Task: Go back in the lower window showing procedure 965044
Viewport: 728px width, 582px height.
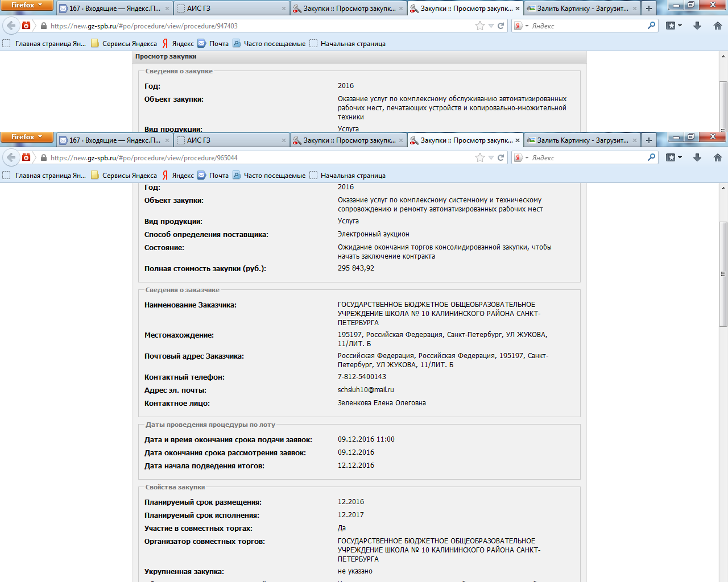Action: click(x=11, y=157)
